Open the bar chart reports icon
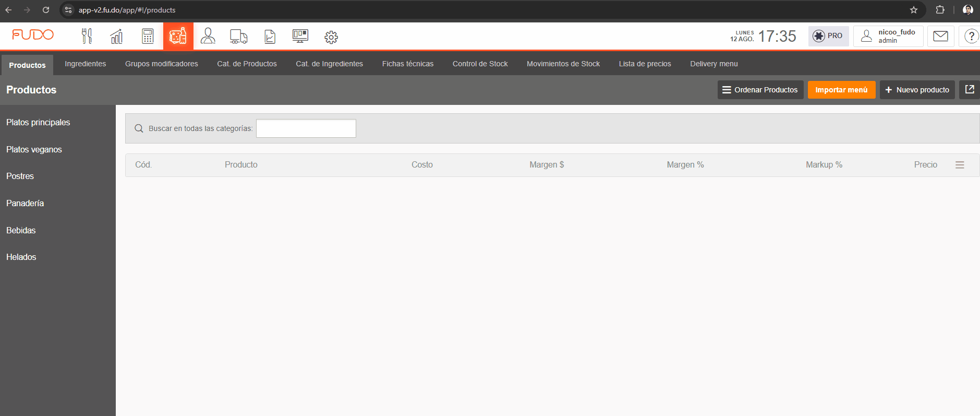 [117, 36]
